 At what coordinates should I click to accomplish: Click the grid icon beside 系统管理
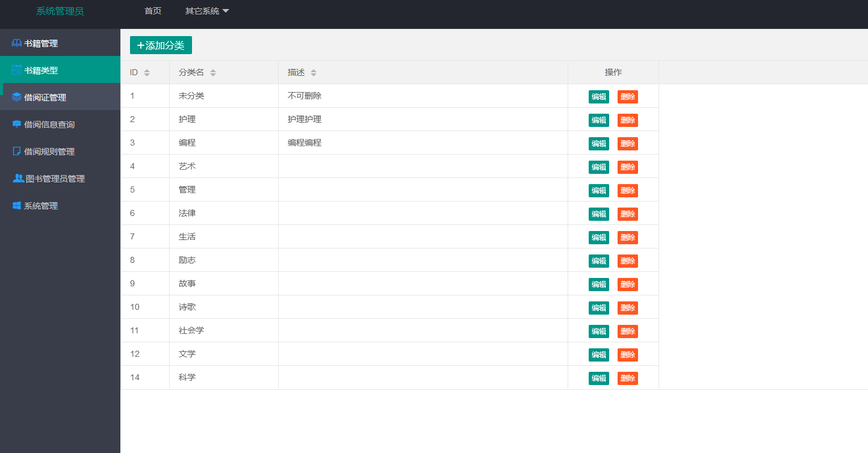[x=16, y=205]
